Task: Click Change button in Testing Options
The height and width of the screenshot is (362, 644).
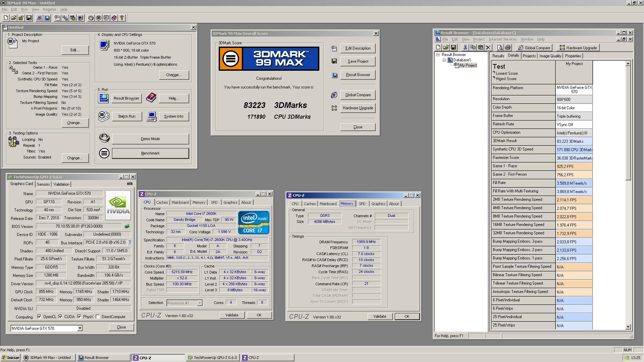Action: [x=75, y=158]
